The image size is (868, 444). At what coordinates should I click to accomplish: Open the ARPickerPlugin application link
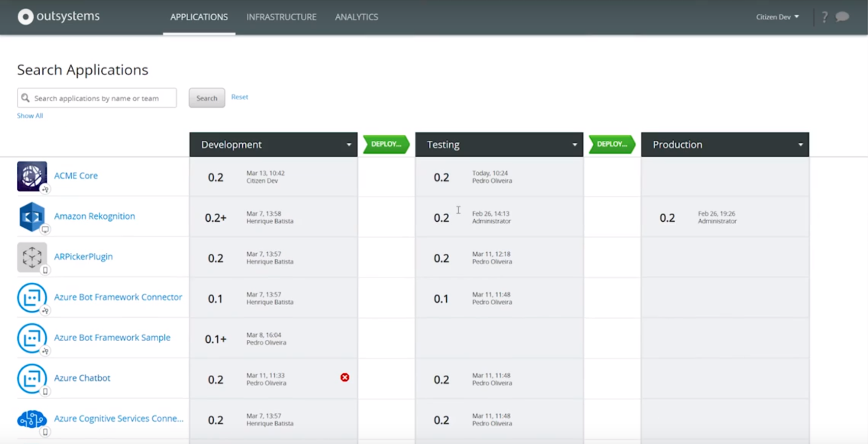pos(83,256)
